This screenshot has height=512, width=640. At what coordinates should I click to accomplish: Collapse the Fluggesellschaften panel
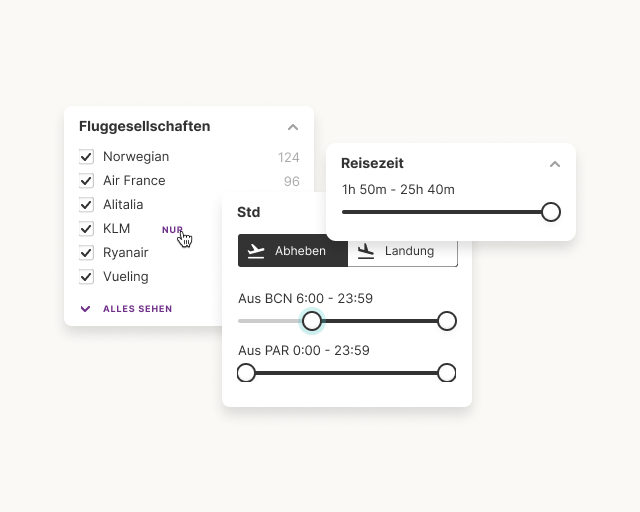(x=293, y=127)
